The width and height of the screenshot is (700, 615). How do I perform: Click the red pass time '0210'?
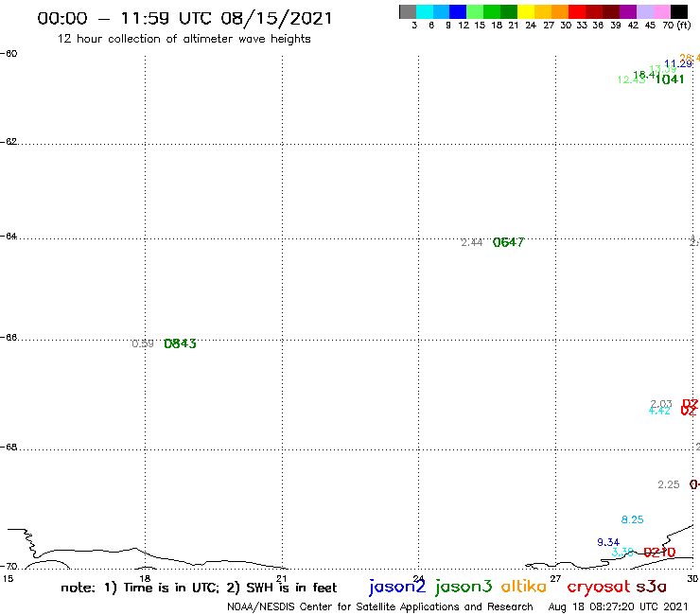click(x=659, y=553)
